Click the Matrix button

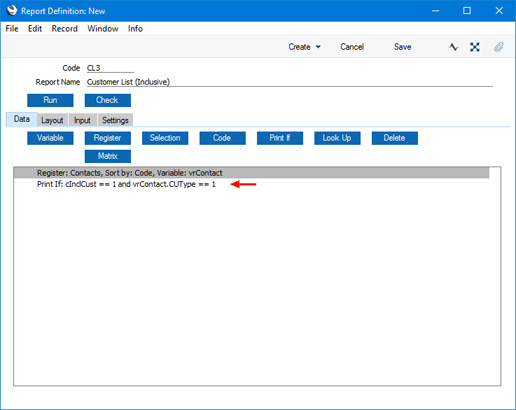pyautogui.click(x=108, y=156)
